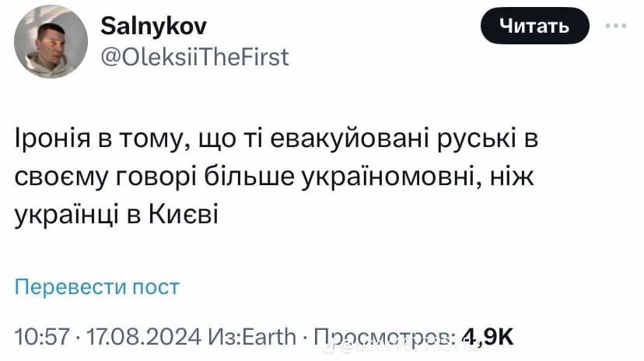Image resolution: width=644 pixels, height=361 pixels.
Task: Open the Salnykov display name link
Action: (x=153, y=27)
